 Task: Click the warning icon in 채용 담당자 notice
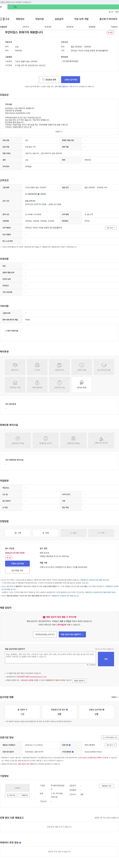pos(44,617)
